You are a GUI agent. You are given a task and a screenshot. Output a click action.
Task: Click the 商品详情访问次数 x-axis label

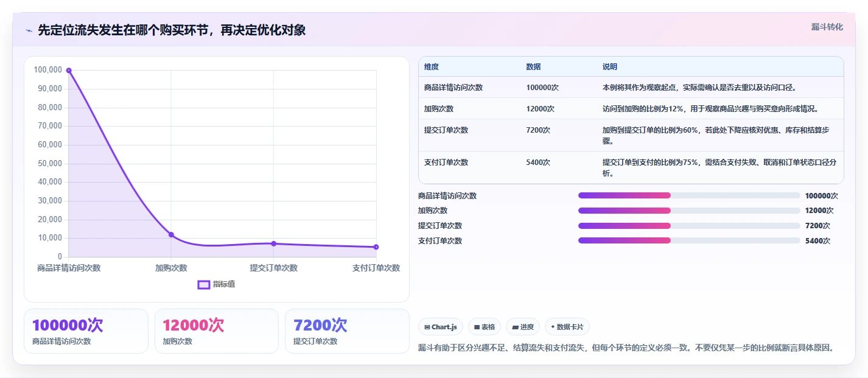point(69,268)
